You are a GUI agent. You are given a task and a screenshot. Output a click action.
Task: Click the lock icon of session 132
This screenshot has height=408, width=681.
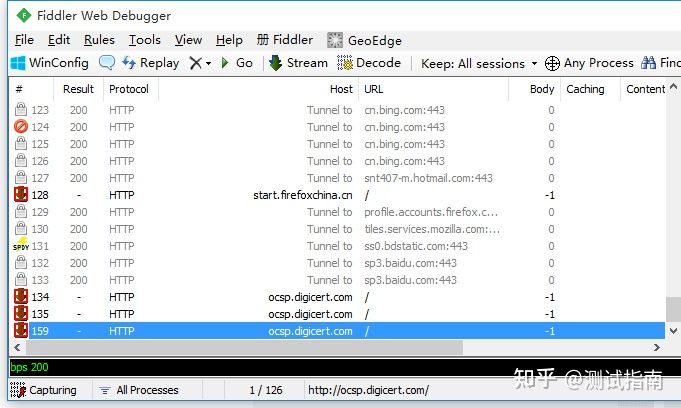pos(20,262)
